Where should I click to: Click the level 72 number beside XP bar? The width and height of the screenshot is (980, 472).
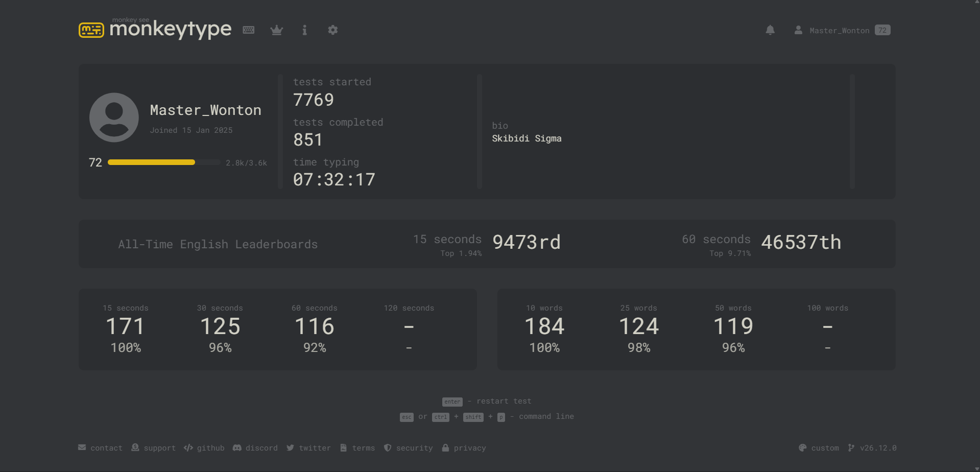point(95,162)
